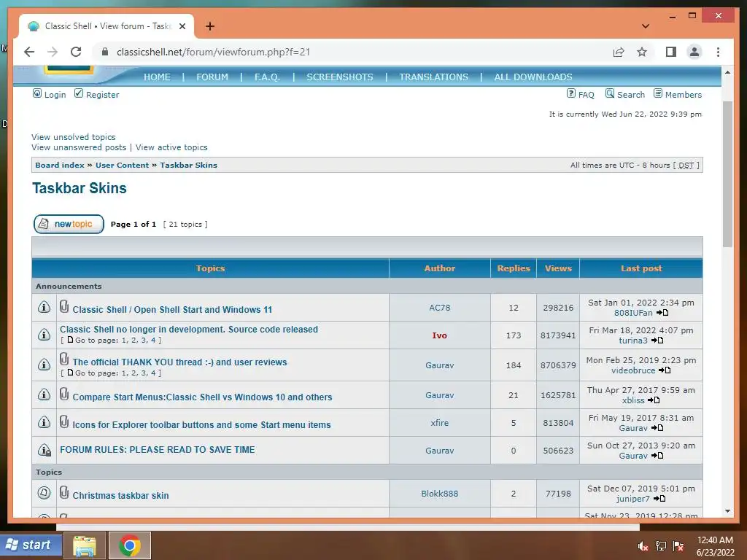Open Chrome's three-dot menu
This screenshot has width=747, height=560.
718,52
